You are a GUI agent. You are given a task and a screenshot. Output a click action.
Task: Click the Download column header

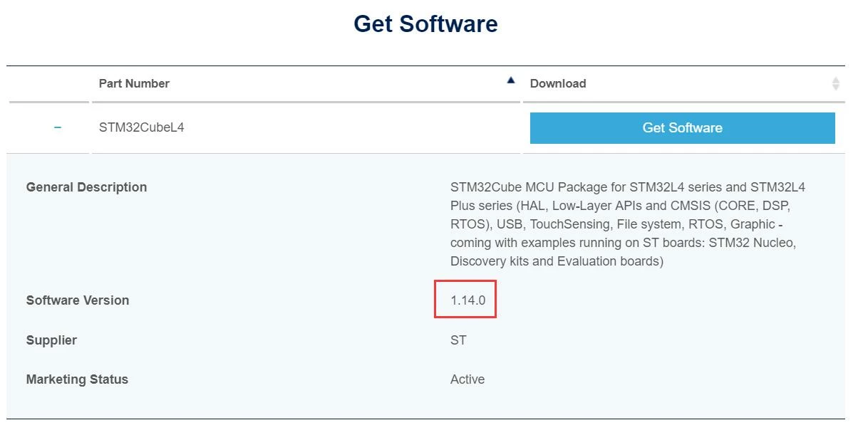[x=558, y=84]
